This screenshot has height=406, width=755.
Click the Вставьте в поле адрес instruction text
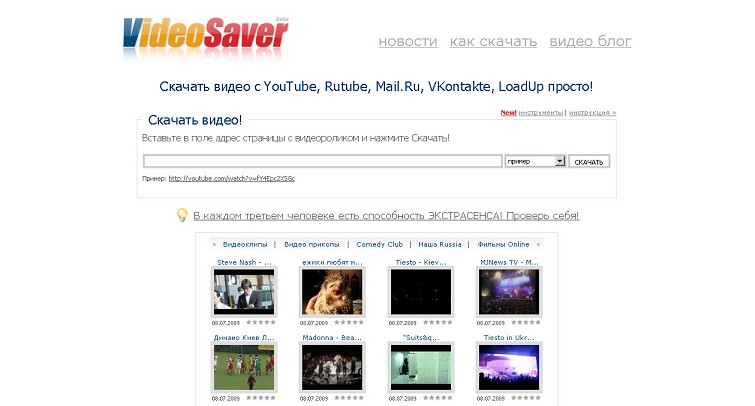(296, 138)
